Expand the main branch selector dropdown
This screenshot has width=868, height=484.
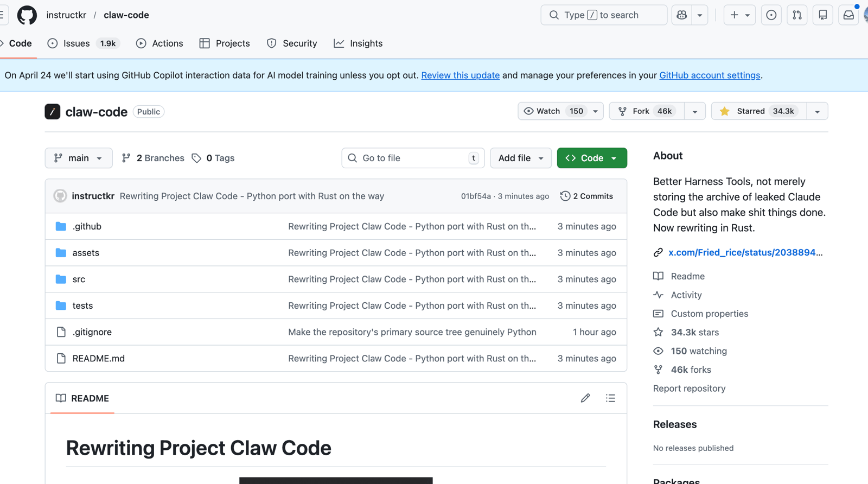[x=79, y=158]
